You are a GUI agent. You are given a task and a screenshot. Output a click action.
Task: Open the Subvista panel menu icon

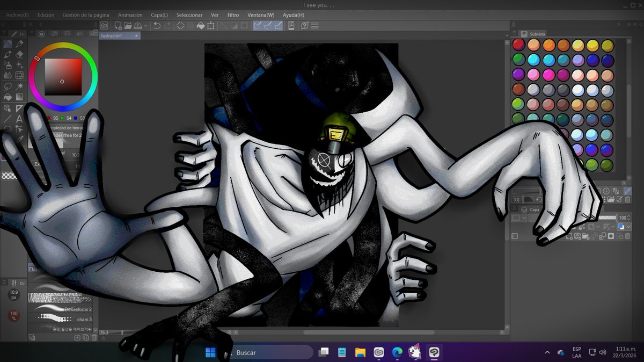point(513,34)
